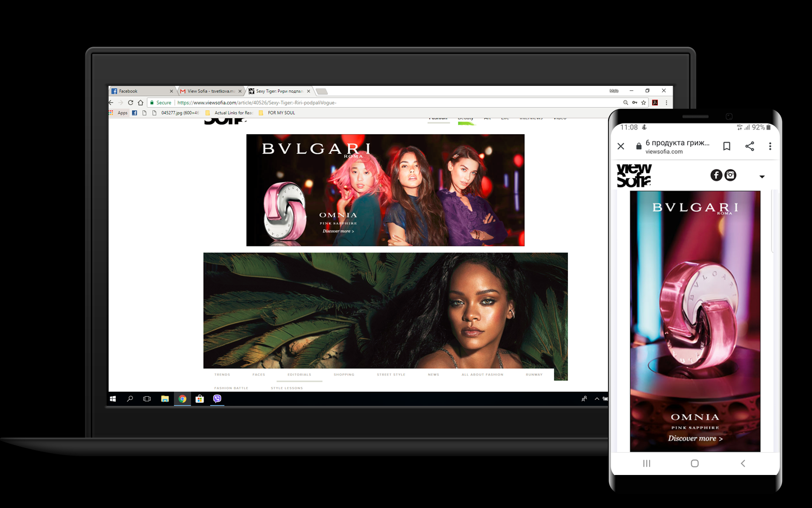Tap the Facebook icon on mobile site header
This screenshot has width=812, height=508.
[x=716, y=175]
